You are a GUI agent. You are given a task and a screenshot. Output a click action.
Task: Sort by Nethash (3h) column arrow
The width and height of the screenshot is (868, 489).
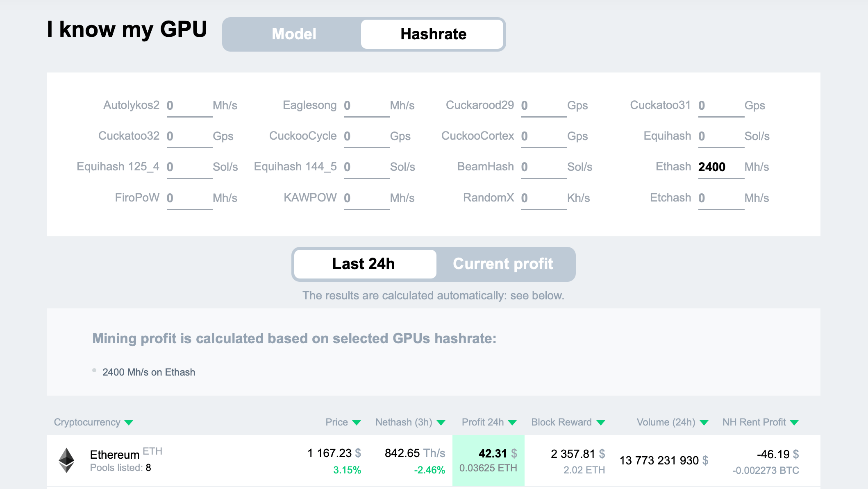tap(441, 423)
